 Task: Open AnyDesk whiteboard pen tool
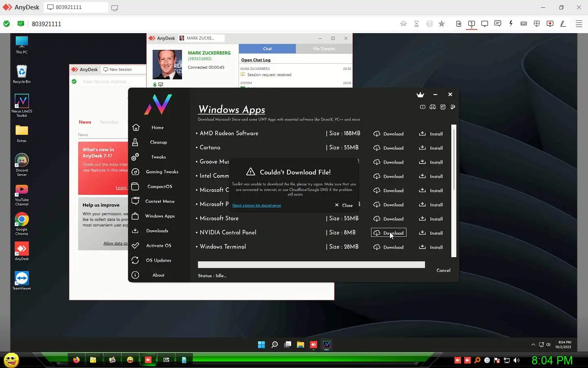pyautogui.click(x=563, y=24)
